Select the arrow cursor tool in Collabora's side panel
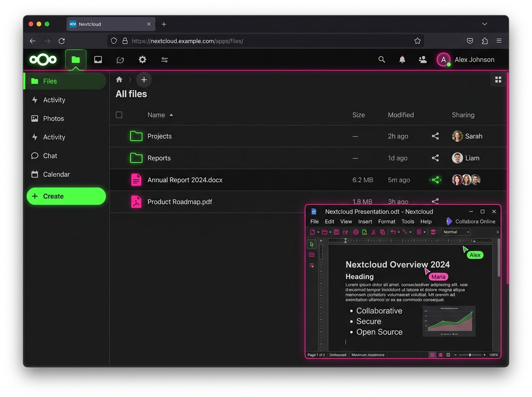Screen dimensions: 532x397 pyautogui.click(x=312, y=244)
